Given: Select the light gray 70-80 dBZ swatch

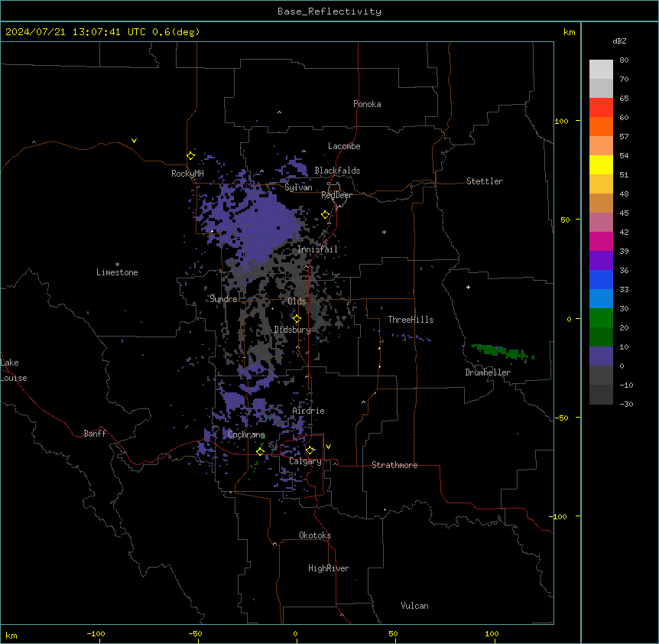Looking at the screenshot, I should [601, 70].
